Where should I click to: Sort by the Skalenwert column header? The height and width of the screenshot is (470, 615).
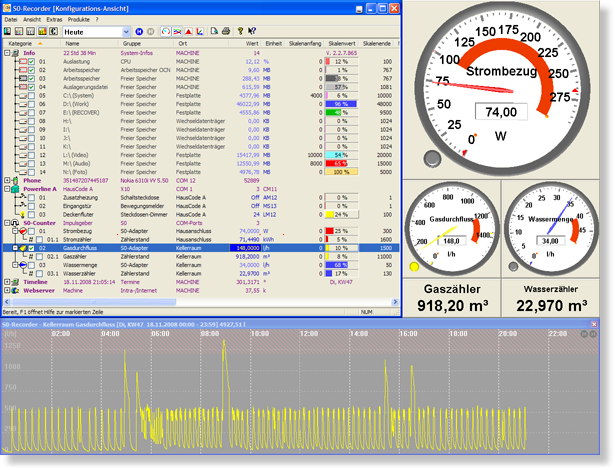pos(341,44)
